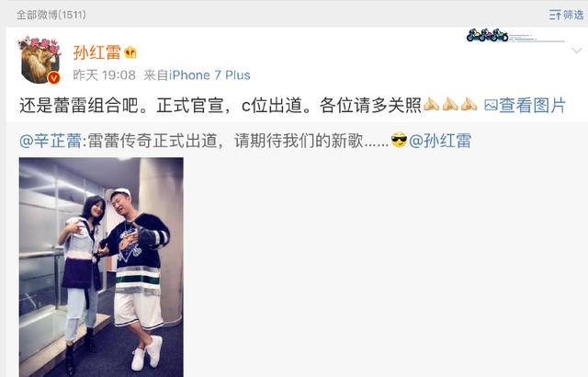The width and height of the screenshot is (588, 377).
Task: Open 孙红雷's profile avatar
Action: (39, 60)
